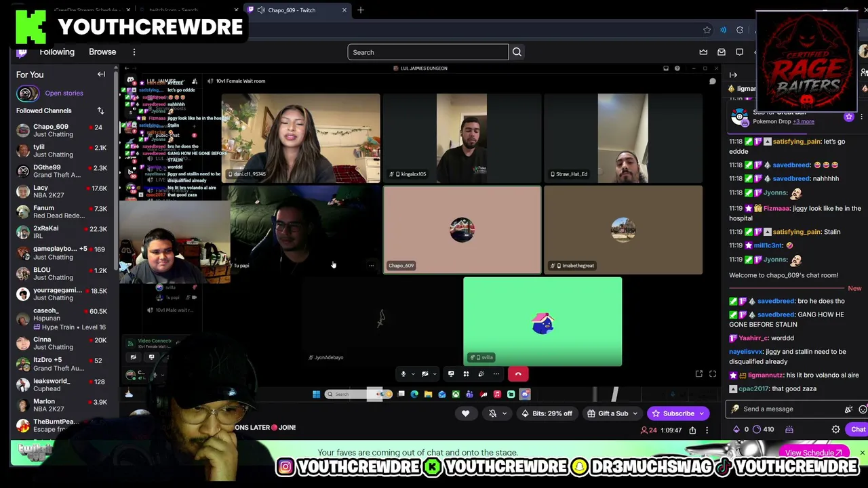The width and height of the screenshot is (868, 488).
Task: Mute the microphone in Discord call
Action: coord(403,373)
